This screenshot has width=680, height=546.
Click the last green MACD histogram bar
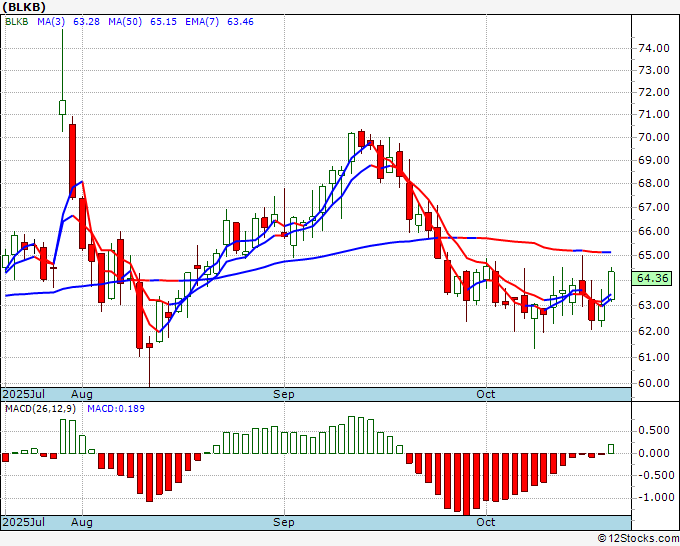[x=611, y=449]
